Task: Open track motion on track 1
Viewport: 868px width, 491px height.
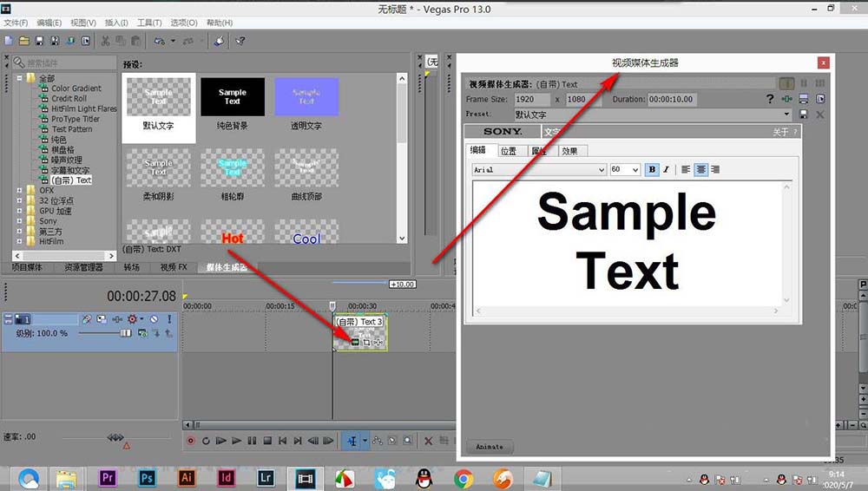Action: [102, 319]
